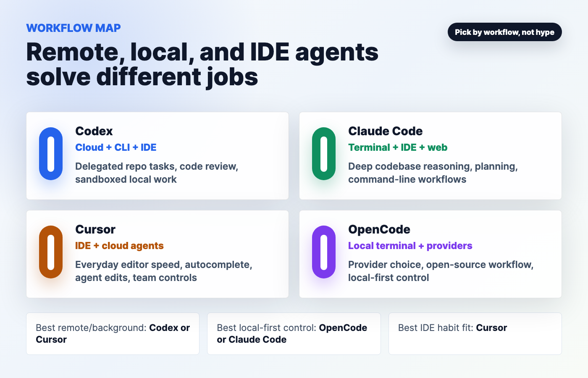Viewport: 588px width, 378px height.
Task: Select the 'WORKFLOW MAP' label
Action: (73, 28)
